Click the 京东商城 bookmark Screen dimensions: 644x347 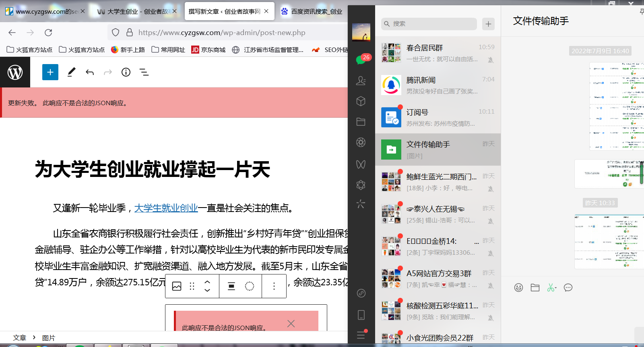click(208, 50)
